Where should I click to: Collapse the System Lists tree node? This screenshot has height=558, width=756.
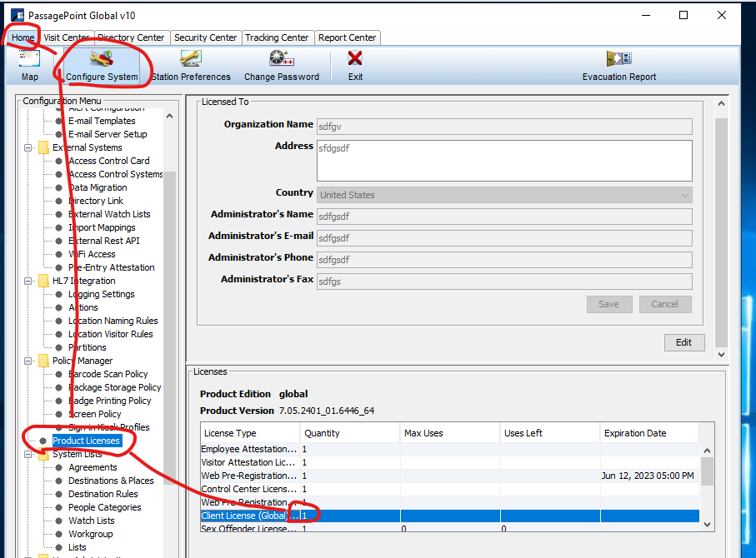click(x=28, y=454)
